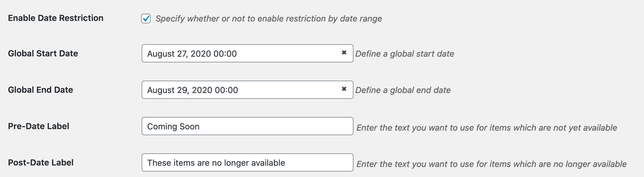Click the 'Post-Date Label' row label
The width and height of the screenshot is (644, 177).
41,162
